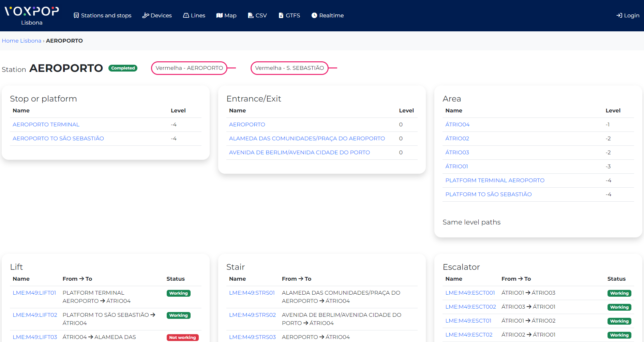644x342 pixels.
Task: Open area ÁTRIO03
Action: point(457,152)
